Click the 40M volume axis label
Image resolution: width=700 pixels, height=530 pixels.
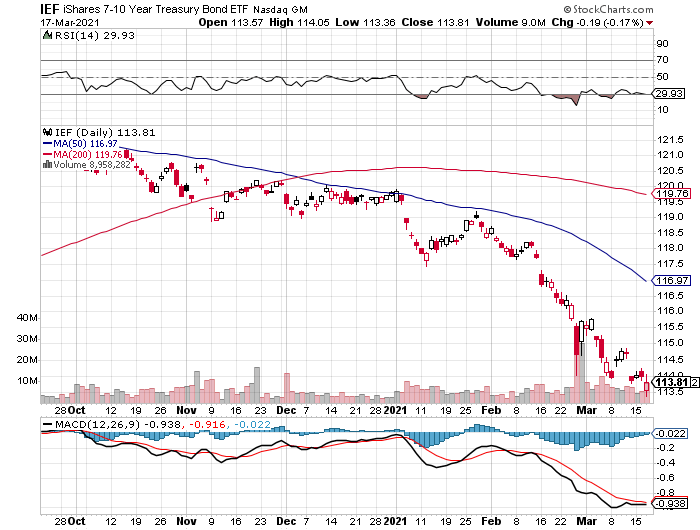[27, 317]
